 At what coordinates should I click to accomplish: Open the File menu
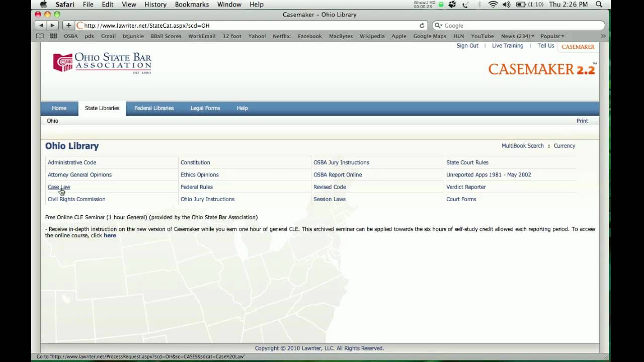point(88,5)
